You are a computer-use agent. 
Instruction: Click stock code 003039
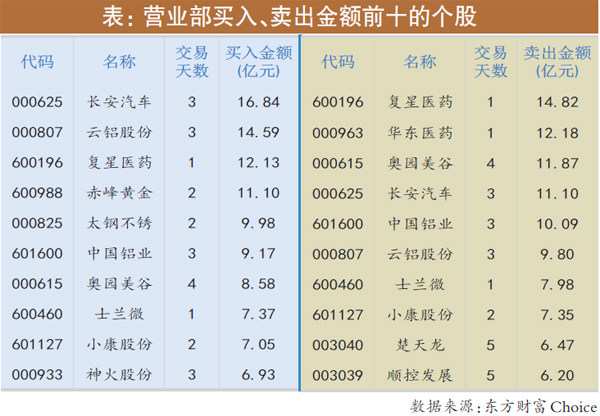point(338,375)
